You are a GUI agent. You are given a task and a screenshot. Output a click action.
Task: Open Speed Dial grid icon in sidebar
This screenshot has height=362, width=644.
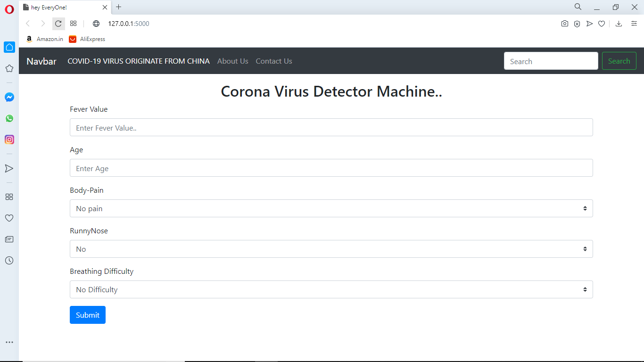pos(9,197)
